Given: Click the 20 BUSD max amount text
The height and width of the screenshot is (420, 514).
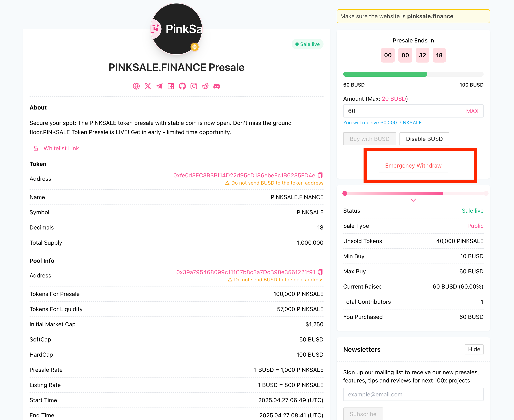Looking at the screenshot, I should pyautogui.click(x=394, y=99).
